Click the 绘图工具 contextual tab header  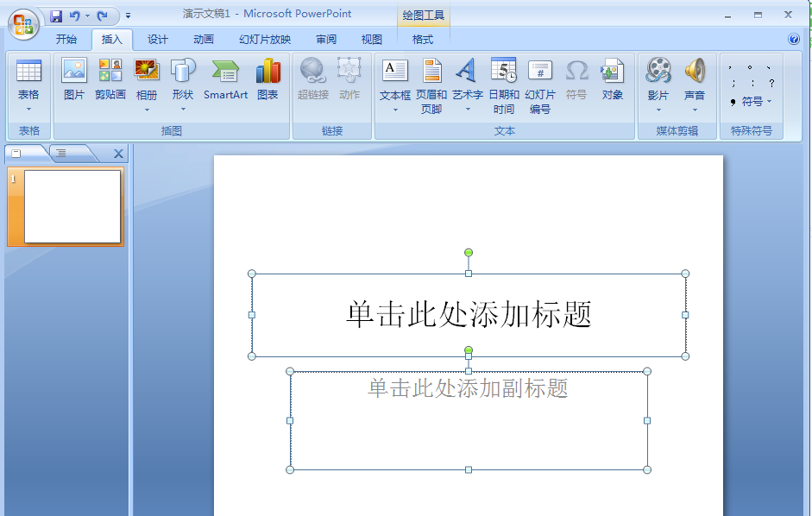coord(423,15)
